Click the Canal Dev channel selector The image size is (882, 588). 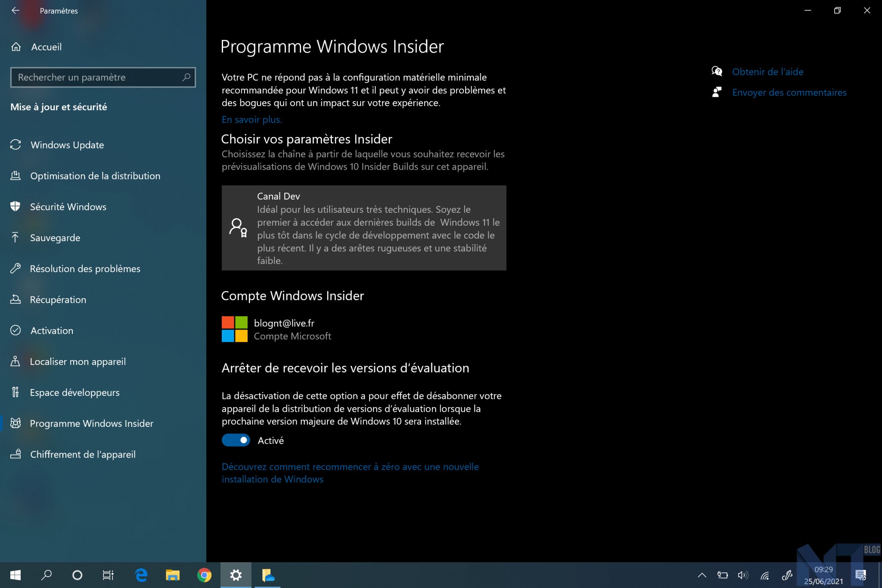[x=364, y=228]
